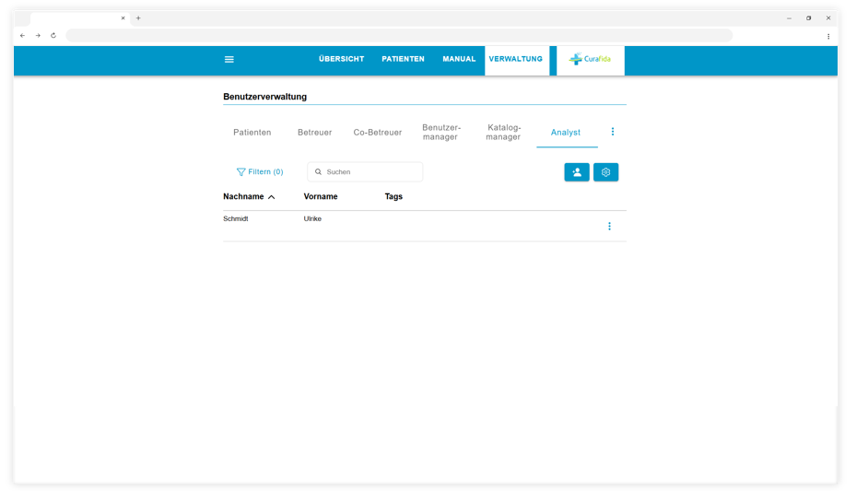Screen dimensions: 868x491
Task: Open MANUAL in the top navigation
Action: click(459, 59)
